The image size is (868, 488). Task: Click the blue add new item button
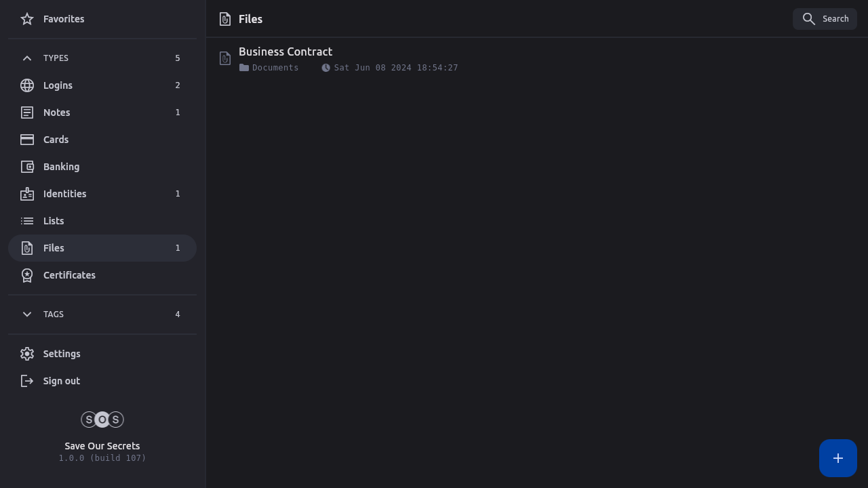[837, 458]
